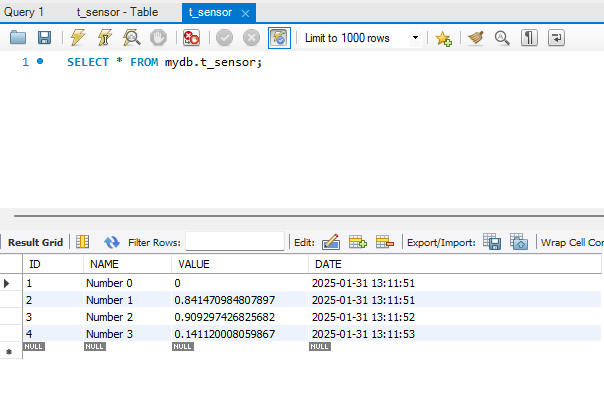Viewport: 604px width, 419px height.
Task: Refresh the result grid data
Action: click(112, 242)
